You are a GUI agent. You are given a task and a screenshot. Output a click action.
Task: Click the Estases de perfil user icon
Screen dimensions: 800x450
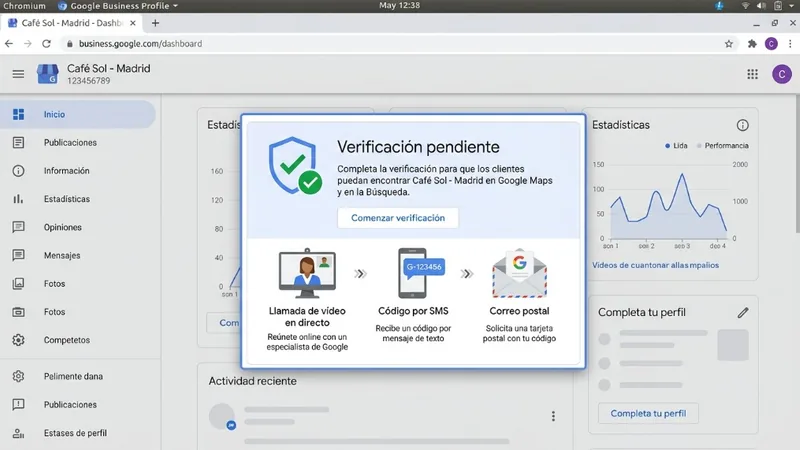[18, 433]
